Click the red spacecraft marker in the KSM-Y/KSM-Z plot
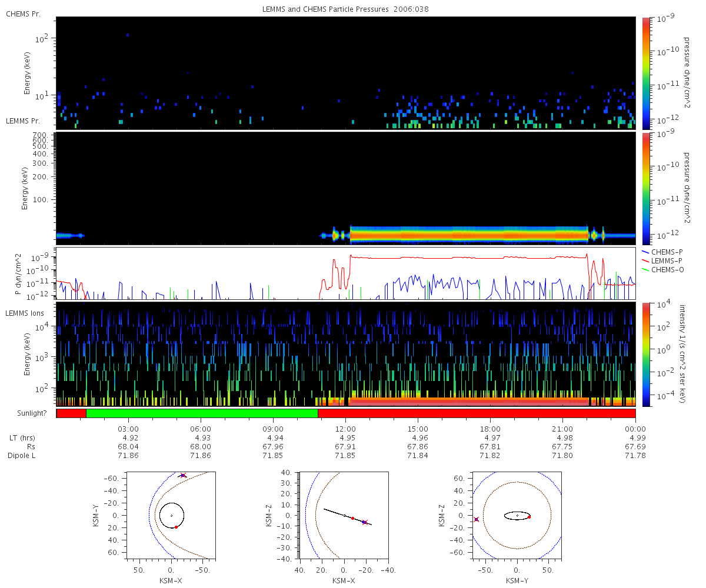This screenshot has width=706, height=588. point(477,519)
